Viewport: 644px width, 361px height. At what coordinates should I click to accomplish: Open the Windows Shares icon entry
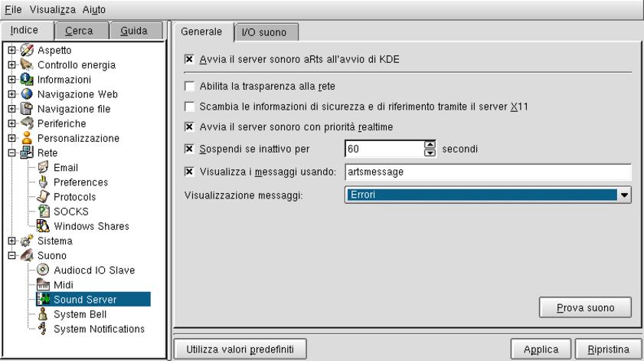44,226
